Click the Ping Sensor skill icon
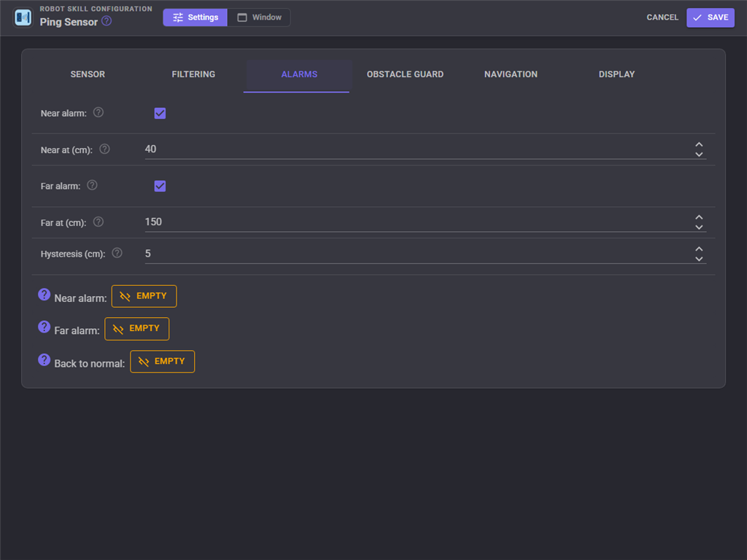747x560 pixels. tap(23, 17)
